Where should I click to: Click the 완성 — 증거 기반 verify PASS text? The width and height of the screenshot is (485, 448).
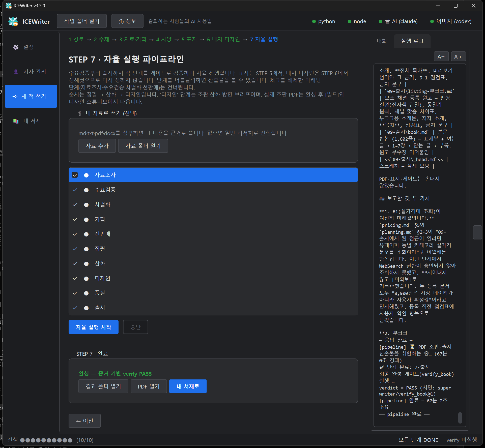(x=115, y=374)
